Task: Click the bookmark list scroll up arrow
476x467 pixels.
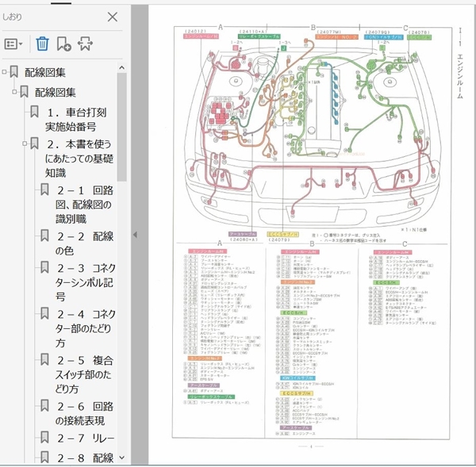Action: [x=121, y=68]
